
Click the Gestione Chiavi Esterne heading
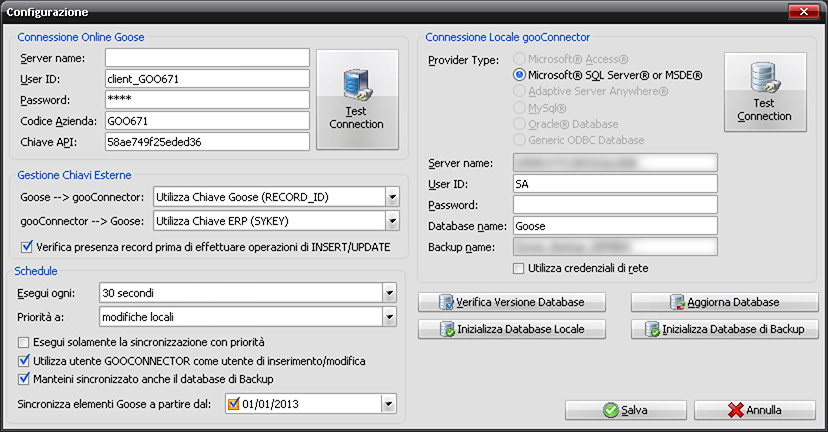(74, 175)
